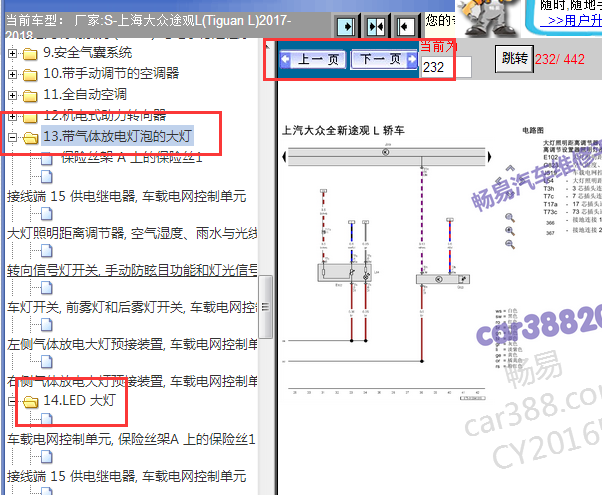This screenshot has height=495, width=602.
Task: Select 14.LED 大灯 tree item
Action: tap(79, 401)
